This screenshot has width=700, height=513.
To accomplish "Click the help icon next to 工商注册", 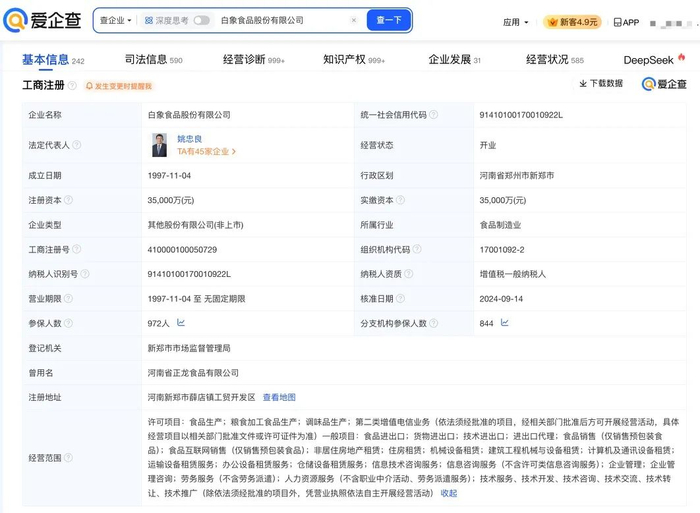I will pos(72,86).
